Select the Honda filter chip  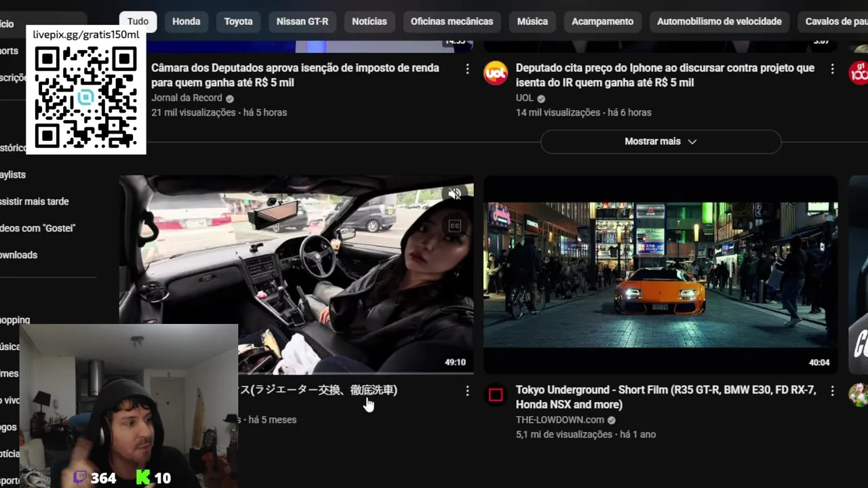186,22
